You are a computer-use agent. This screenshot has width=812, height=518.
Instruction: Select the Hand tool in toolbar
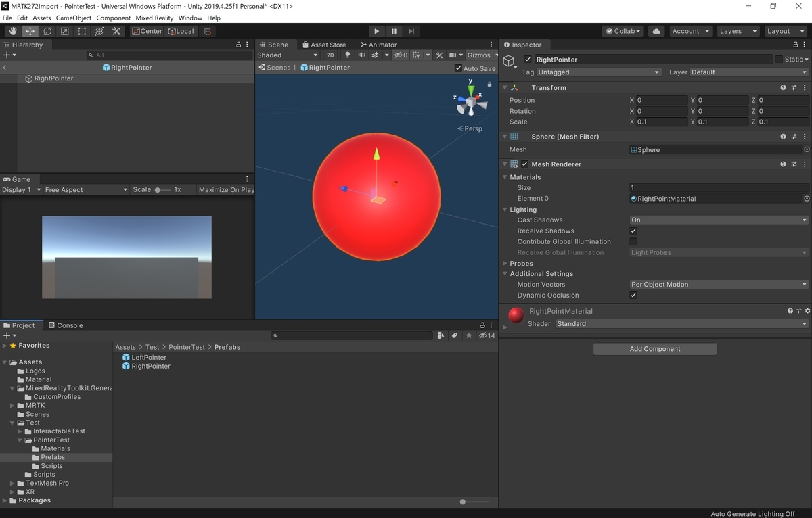pyautogui.click(x=13, y=31)
